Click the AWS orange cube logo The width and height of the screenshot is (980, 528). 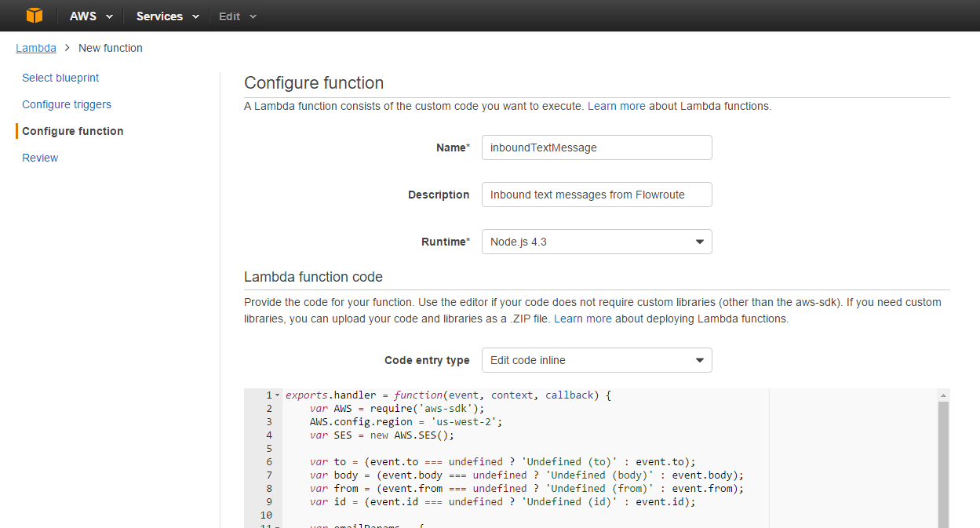pyautogui.click(x=34, y=16)
